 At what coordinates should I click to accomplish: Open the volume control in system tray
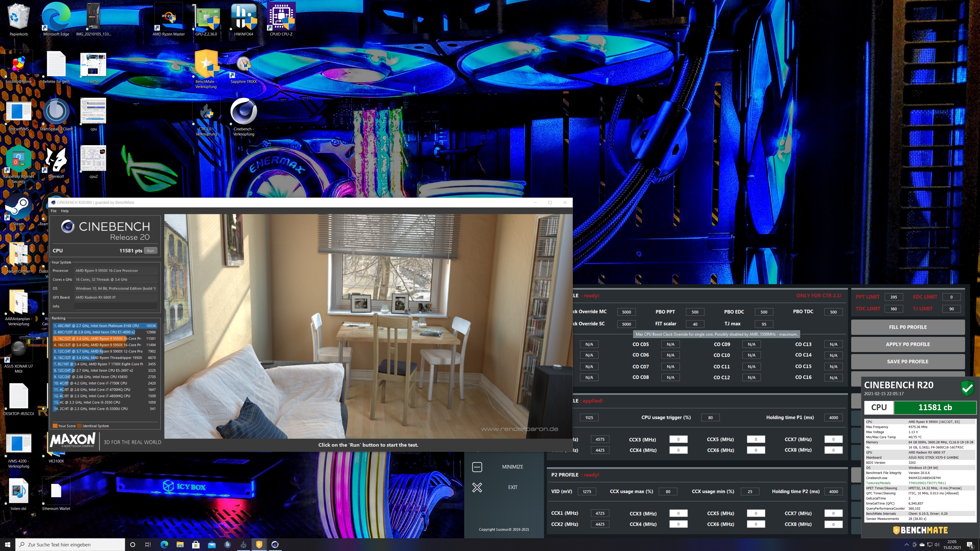(937, 545)
